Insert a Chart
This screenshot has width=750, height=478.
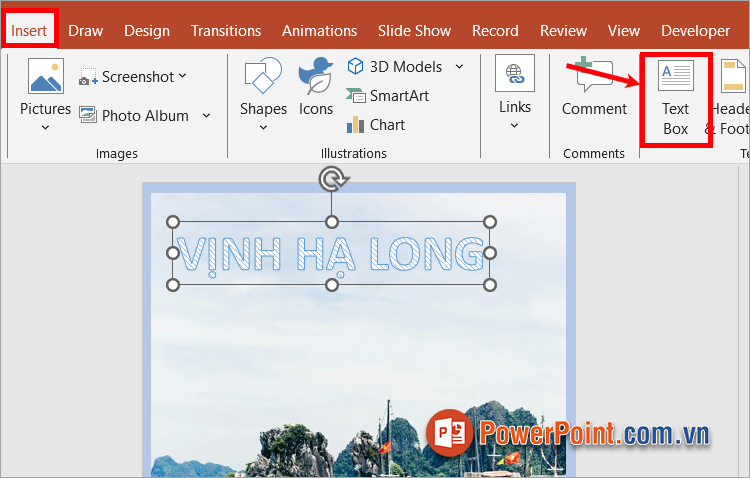point(376,125)
